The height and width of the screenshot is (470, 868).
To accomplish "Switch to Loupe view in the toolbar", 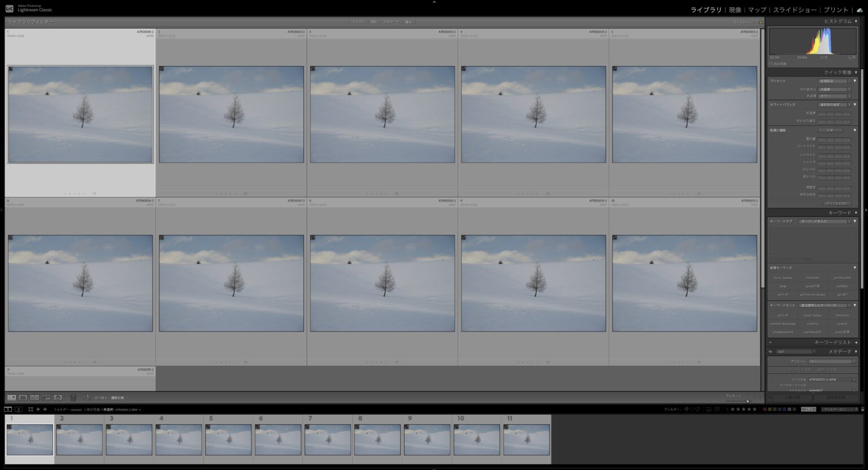I will click(23, 398).
